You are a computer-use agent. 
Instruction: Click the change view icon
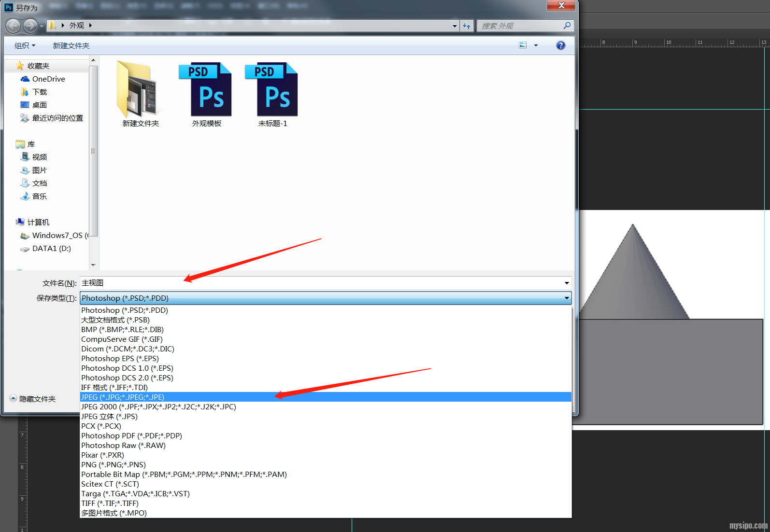click(x=523, y=45)
